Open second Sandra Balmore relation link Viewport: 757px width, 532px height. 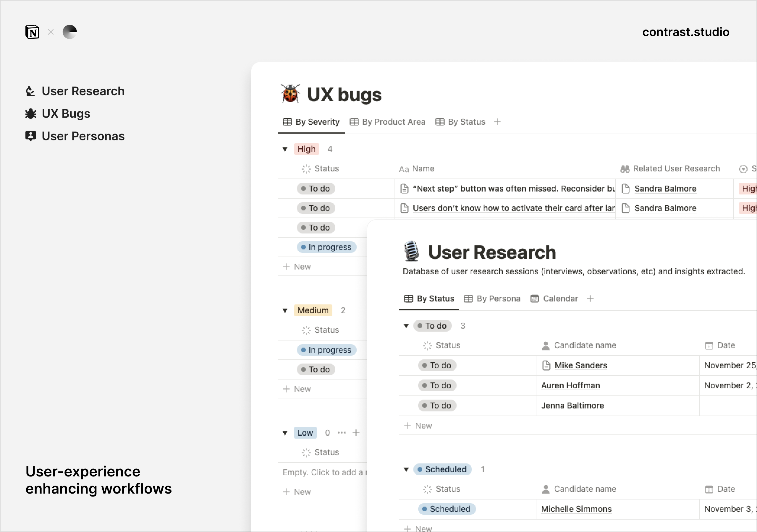coord(665,208)
